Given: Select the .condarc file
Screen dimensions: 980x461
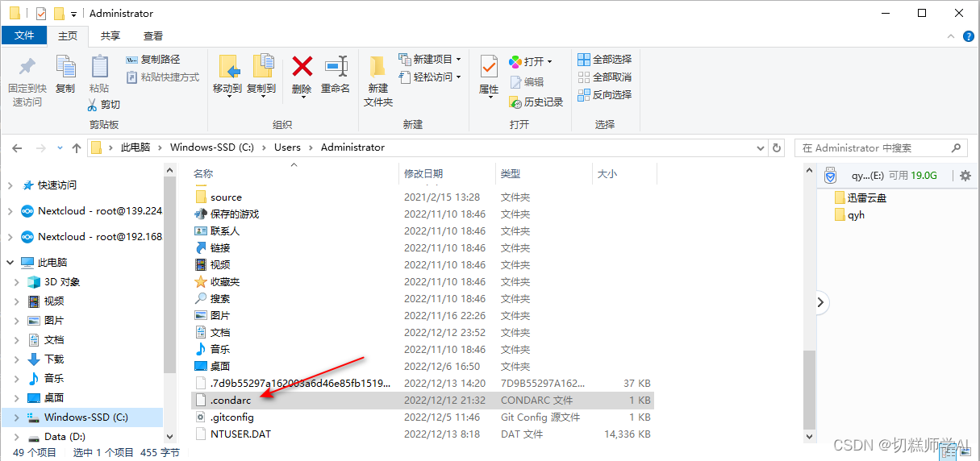Looking at the screenshot, I should point(423,401).
